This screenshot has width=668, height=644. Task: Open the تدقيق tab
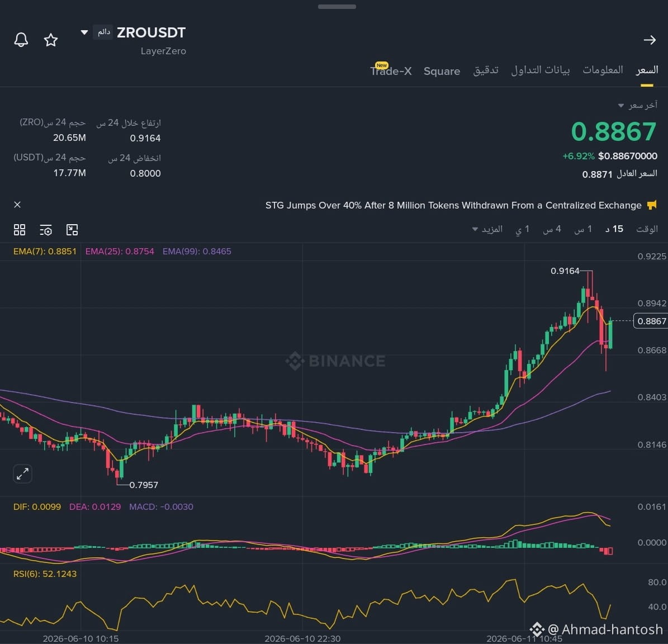pos(486,70)
